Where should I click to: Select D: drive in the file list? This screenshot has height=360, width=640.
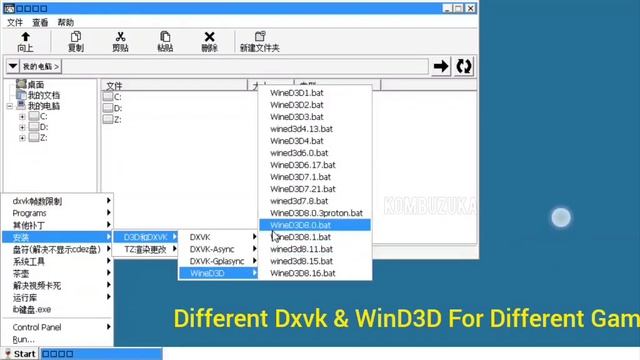click(113, 108)
